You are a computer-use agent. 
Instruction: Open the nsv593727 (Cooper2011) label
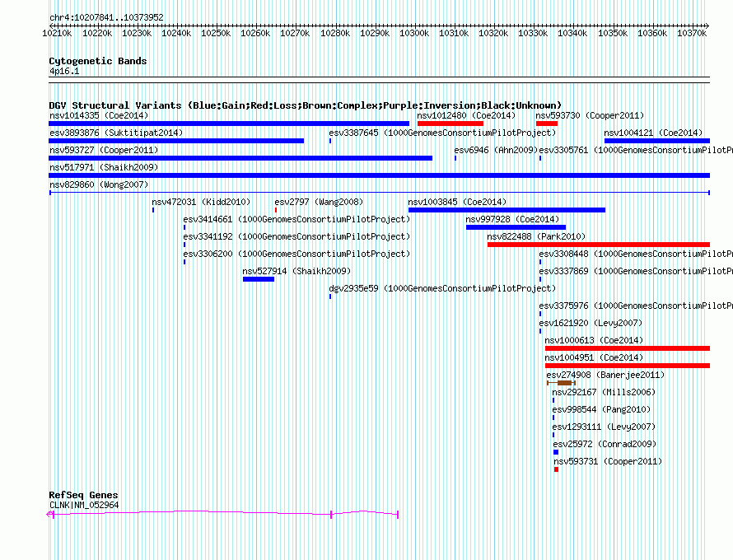(104, 150)
